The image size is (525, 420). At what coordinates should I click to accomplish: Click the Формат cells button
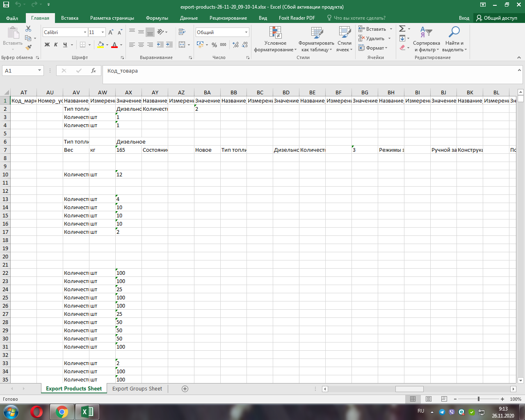(373, 48)
